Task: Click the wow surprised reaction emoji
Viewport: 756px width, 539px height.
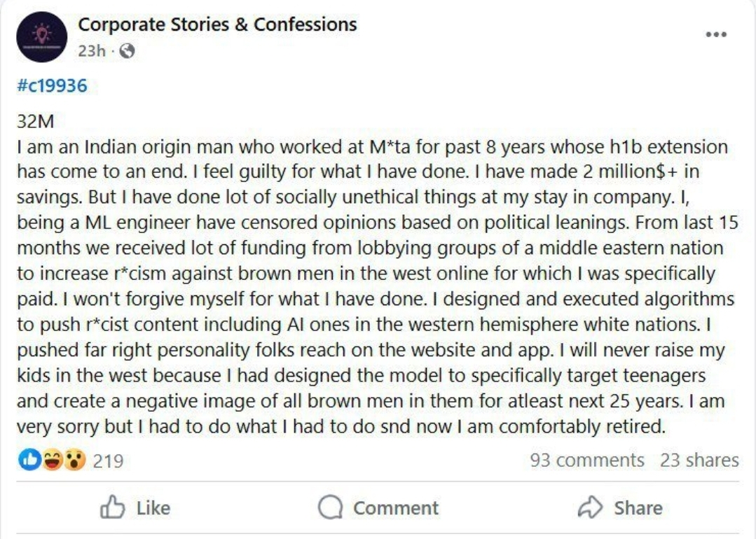Action: click(x=74, y=460)
